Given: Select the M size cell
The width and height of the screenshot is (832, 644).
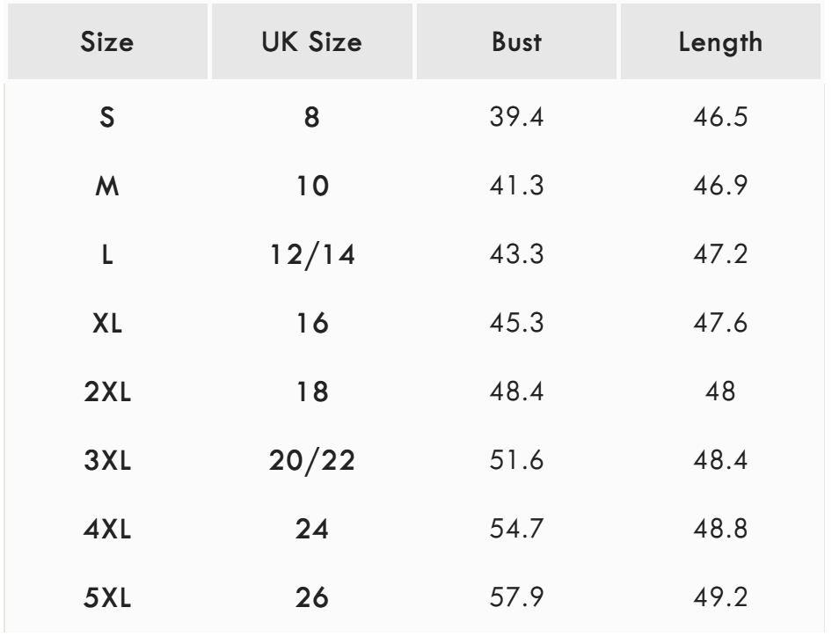Looking at the screenshot, I should [x=107, y=187].
